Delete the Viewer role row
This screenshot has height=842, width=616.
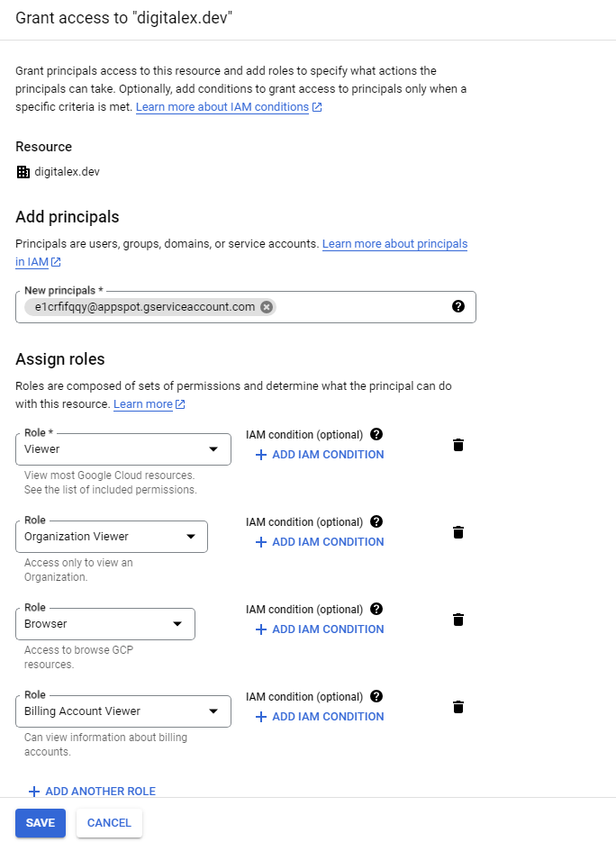(458, 445)
